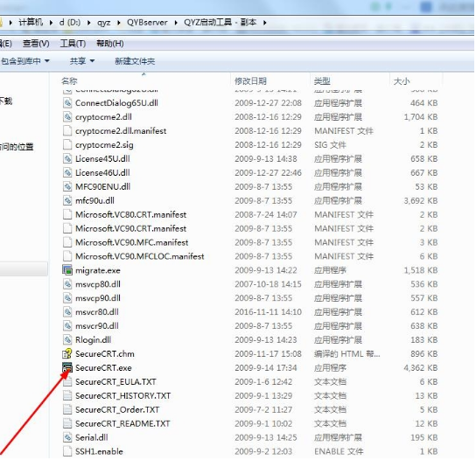Sort by 大小 column header
Screen dimensions: 476x467
[402, 81]
